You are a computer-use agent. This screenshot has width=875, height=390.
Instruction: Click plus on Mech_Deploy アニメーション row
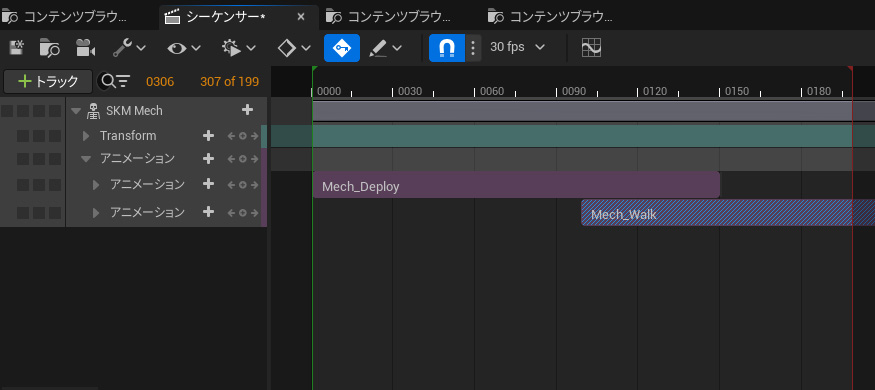tap(208, 184)
